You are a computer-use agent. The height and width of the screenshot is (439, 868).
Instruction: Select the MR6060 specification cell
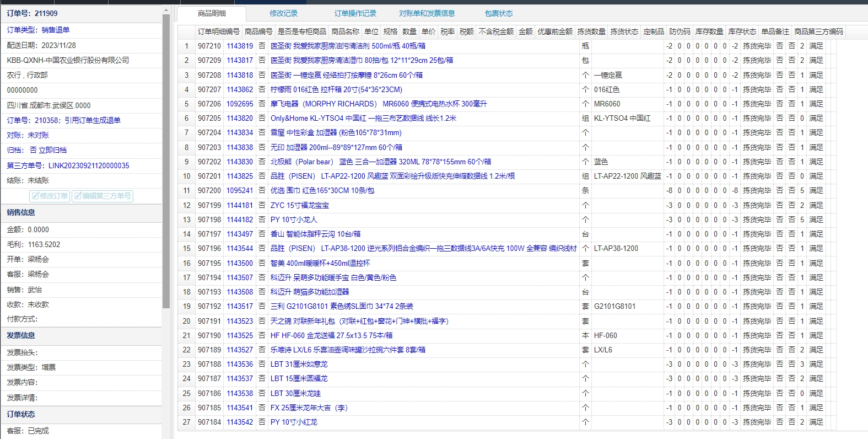(628, 104)
